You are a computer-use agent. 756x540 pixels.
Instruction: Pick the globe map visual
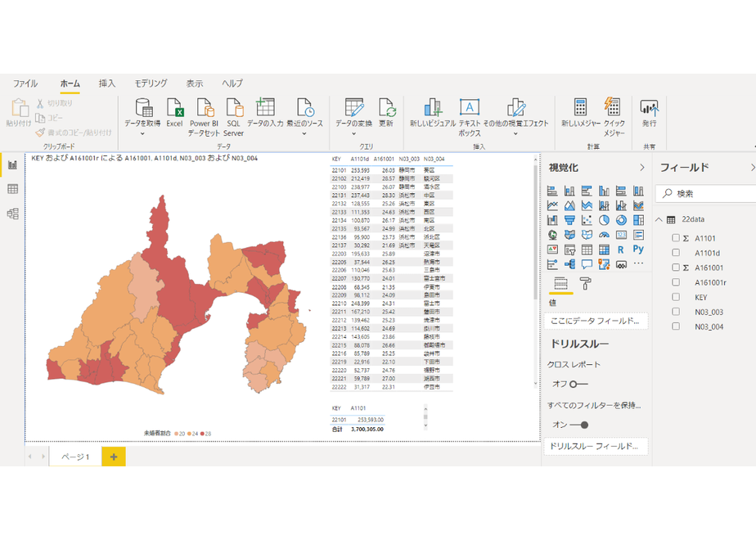(552, 235)
